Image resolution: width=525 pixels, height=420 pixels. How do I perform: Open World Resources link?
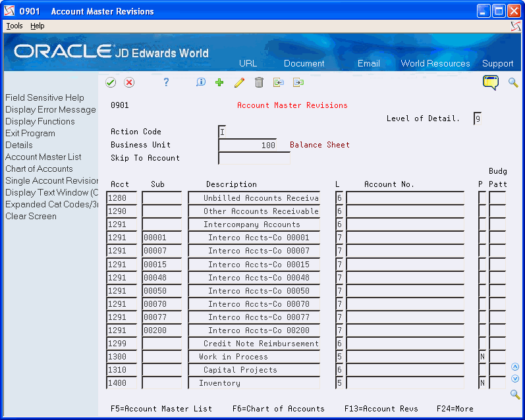coord(435,63)
